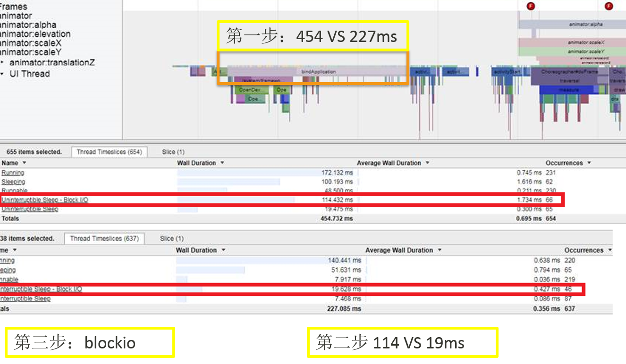Select wall duration value 51.631 ms
626x364 pixels.
pyautogui.click(x=347, y=270)
